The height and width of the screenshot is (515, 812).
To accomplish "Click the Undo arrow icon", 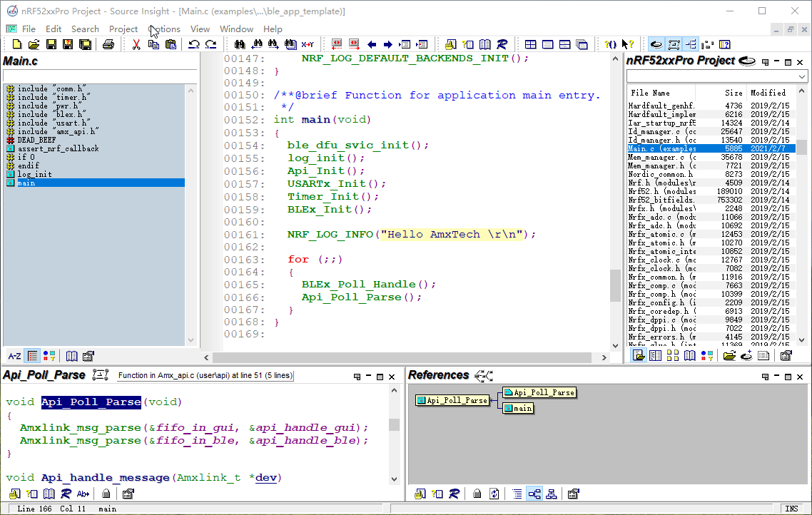I will pyautogui.click(x=193, y=44).
